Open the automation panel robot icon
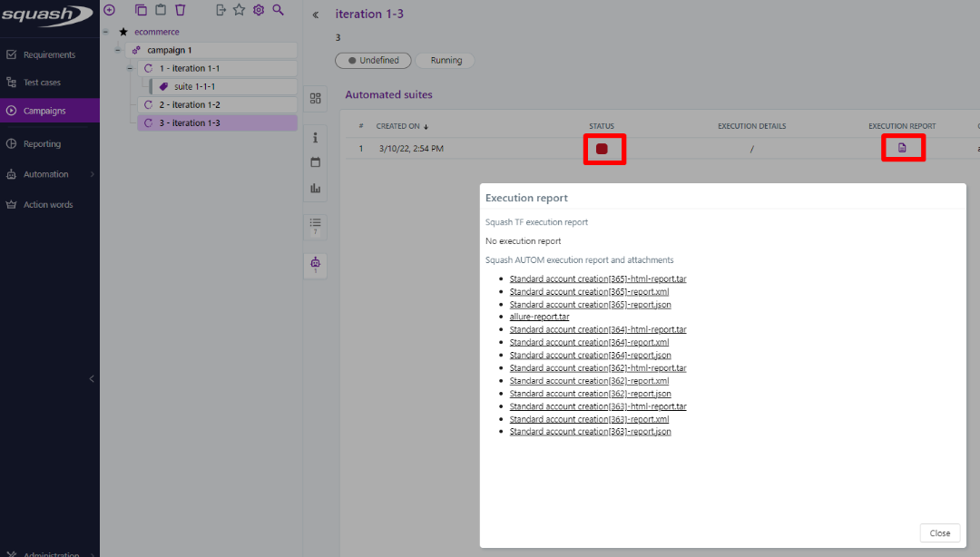 click(315, 263)
